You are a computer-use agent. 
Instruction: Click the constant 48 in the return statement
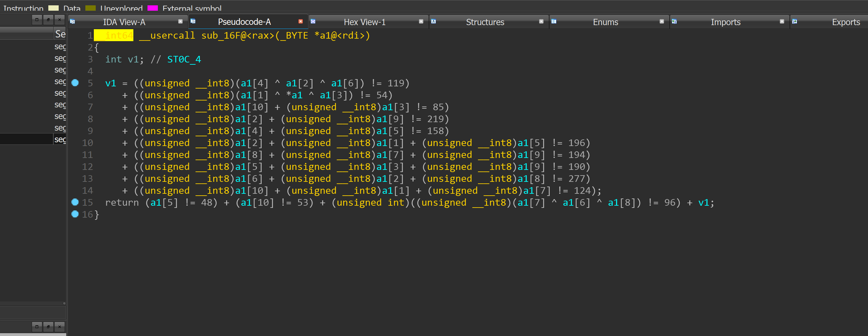206,203
